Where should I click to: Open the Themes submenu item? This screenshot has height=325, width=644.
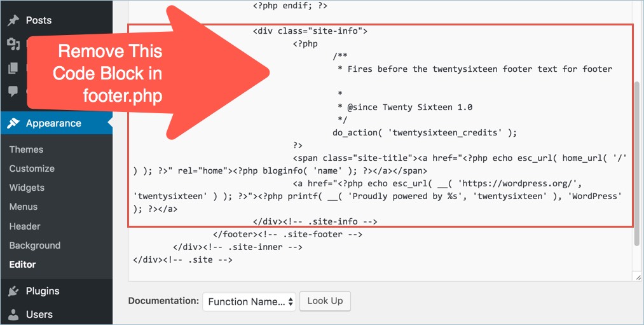(26, 149)
